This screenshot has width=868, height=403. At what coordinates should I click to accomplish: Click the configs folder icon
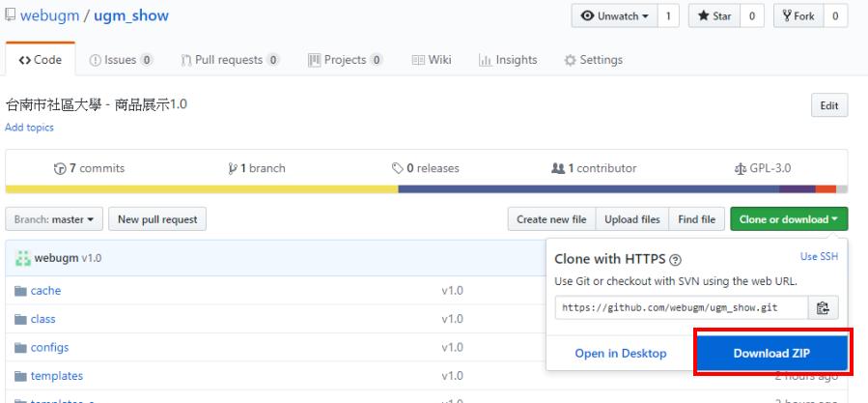[x=20, y=348]
